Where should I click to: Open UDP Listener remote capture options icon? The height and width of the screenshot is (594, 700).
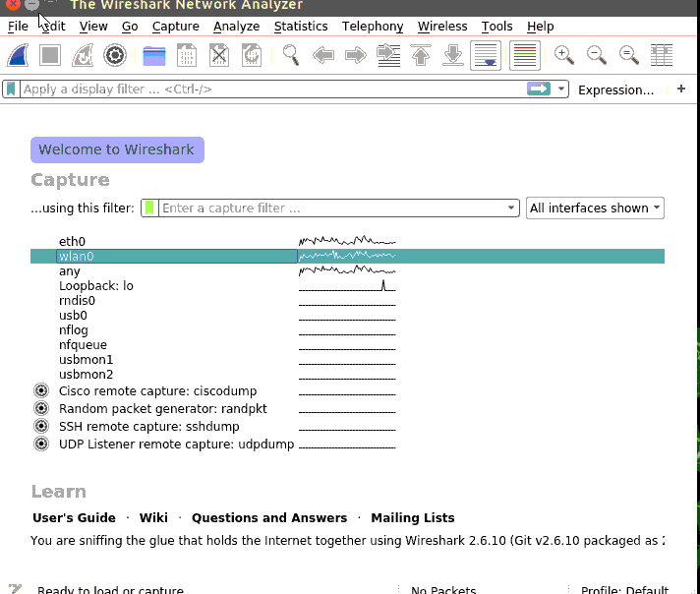coord(41,444)
